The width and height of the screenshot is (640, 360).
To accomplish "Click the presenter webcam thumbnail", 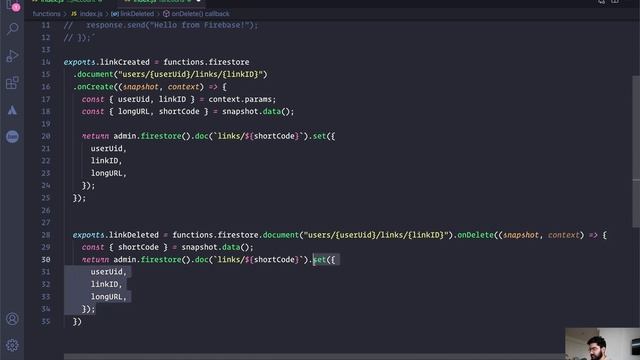I will pyautogui.click(x=602, y=344).
